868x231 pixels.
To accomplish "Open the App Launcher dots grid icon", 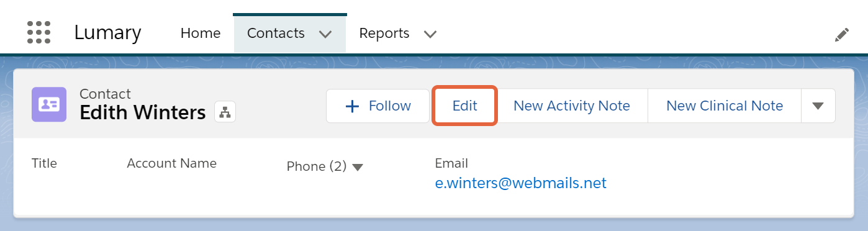I will (x=38, y=32).
